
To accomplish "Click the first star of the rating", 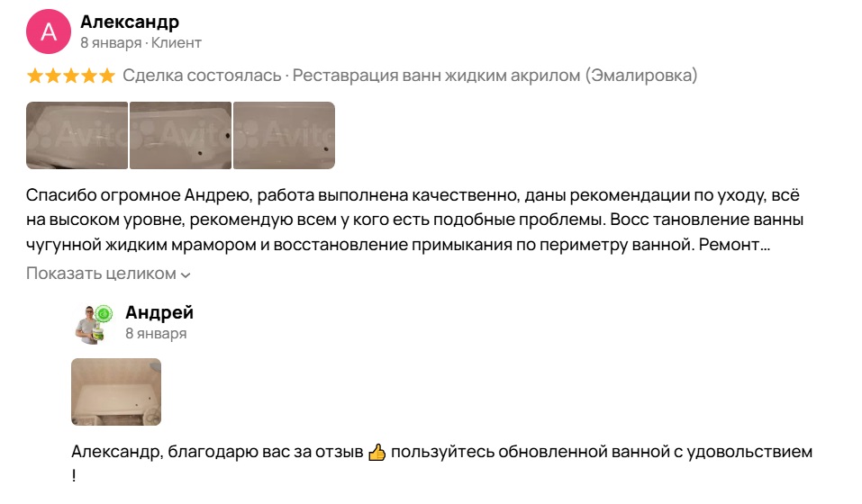I will tap(35, 76).
